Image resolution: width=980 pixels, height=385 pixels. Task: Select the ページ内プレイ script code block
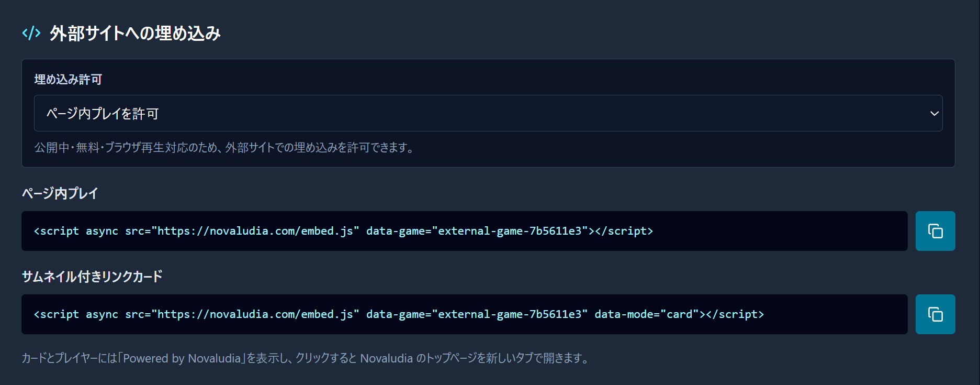point(465,231)
